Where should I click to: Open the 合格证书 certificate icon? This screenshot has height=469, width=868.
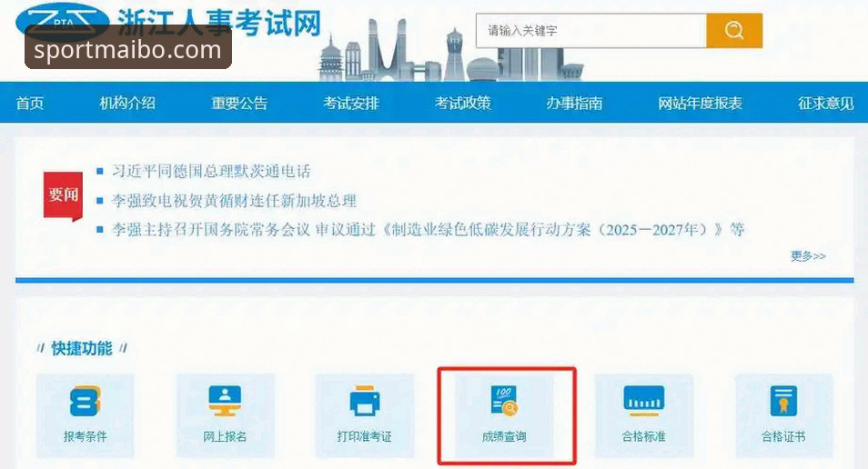[x=783, y=401]
